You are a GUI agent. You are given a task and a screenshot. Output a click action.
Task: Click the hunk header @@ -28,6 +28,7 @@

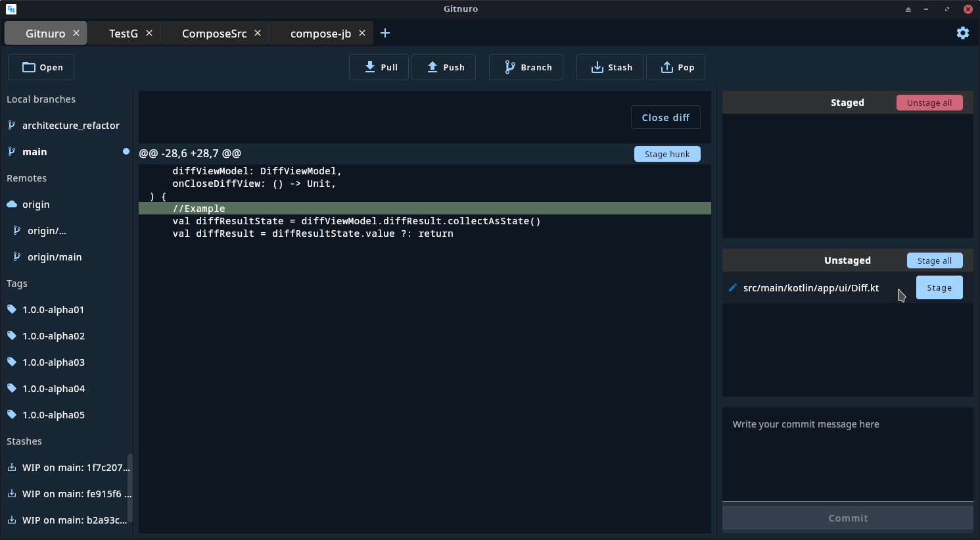(x=190, y=153)
